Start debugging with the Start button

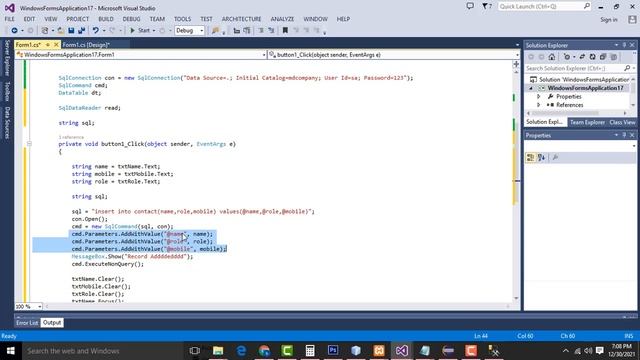(x=140, y=31)
